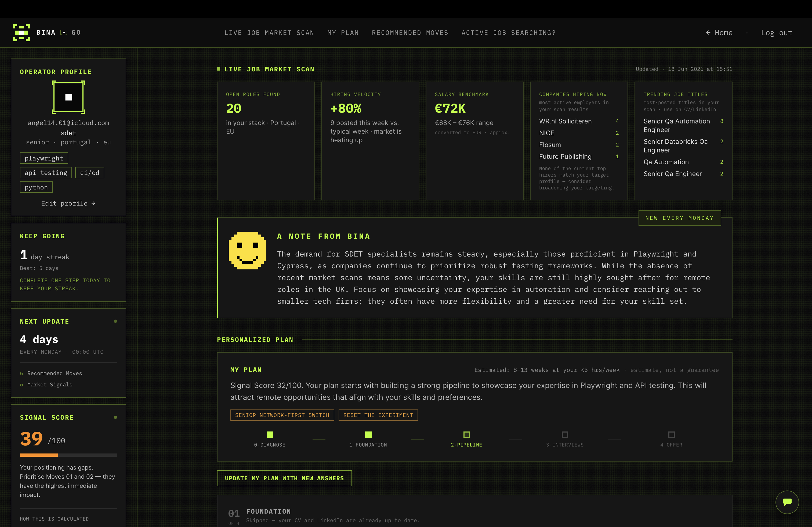Image resolution: width=812 pixels, height=527 pixels.
Task: Click the Hiring Velocity +80% card
Action: click(x=370, y=141)
